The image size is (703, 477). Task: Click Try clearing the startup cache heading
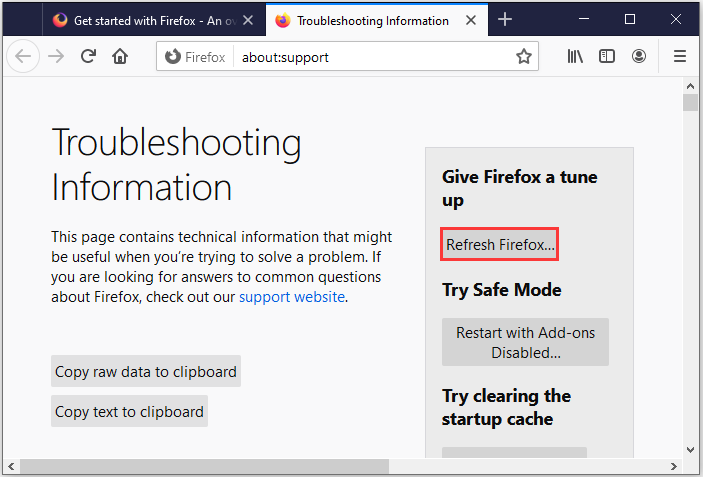click(x=506, y=407)
